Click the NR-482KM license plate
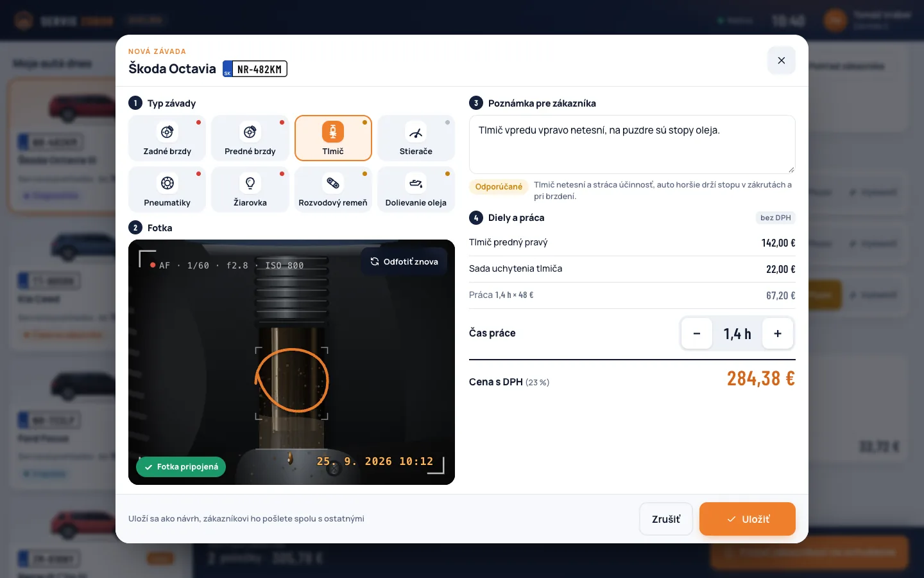The width and height of the screenshot is (924, 578). (255, 69)
